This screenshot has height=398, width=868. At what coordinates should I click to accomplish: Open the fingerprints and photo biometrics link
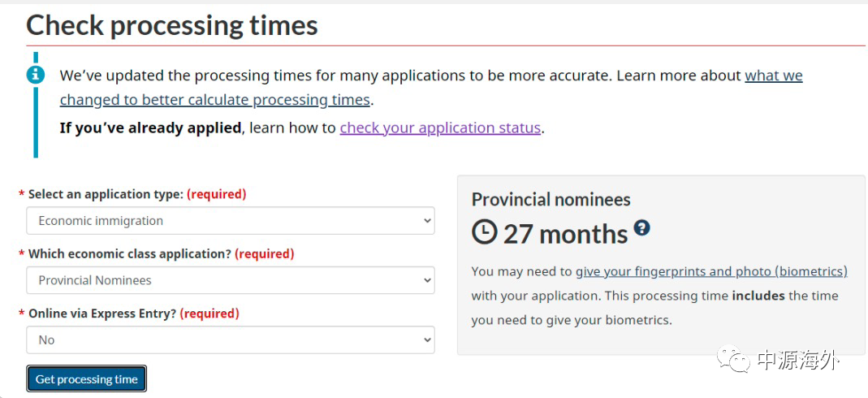(x=711, y=271)
